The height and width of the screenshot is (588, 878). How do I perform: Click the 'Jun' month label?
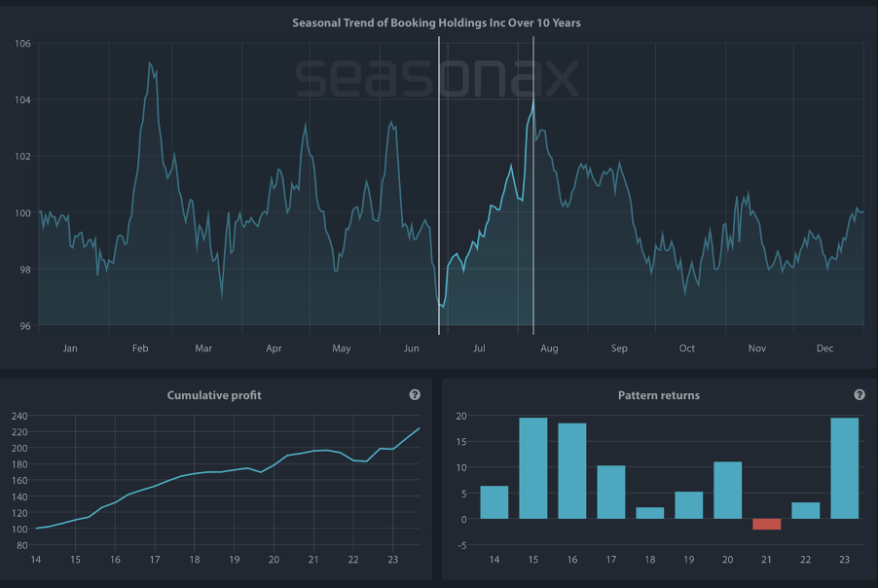412,349
